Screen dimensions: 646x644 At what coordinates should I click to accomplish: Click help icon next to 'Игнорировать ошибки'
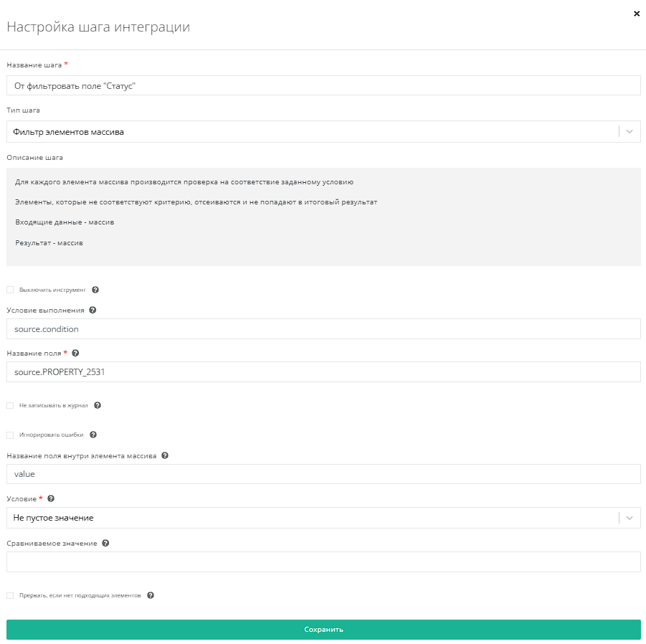click(93, 435)
